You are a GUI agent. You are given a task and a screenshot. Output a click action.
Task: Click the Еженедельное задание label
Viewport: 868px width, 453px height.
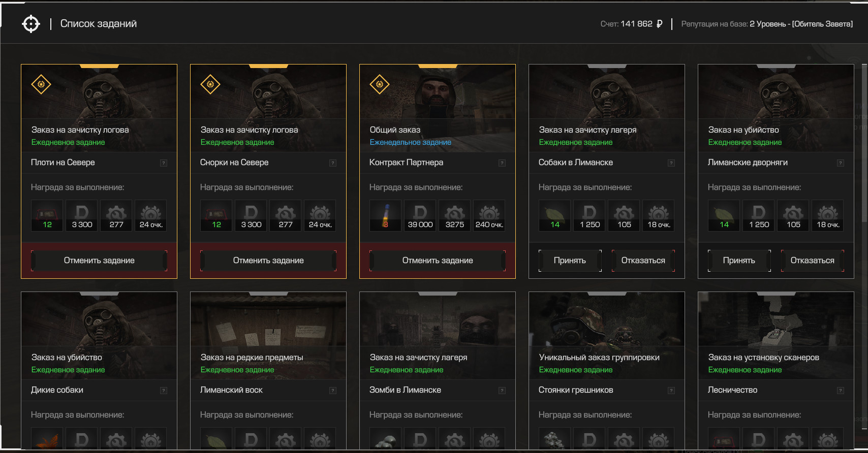[x=411, y=142]
